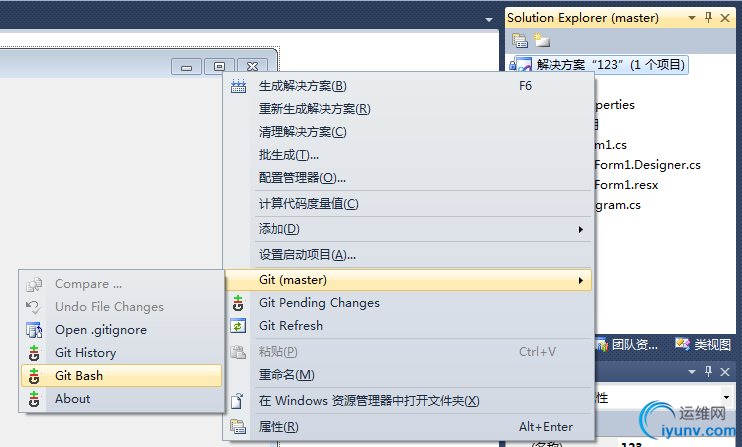Click the Solution Explorer properties toolbar icon

519,41
